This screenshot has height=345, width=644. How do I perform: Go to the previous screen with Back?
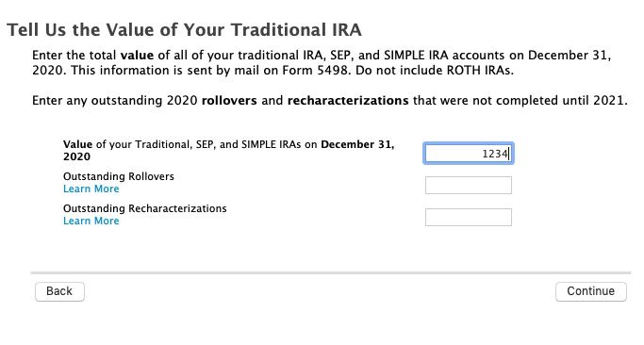click(x=59, y=291)
